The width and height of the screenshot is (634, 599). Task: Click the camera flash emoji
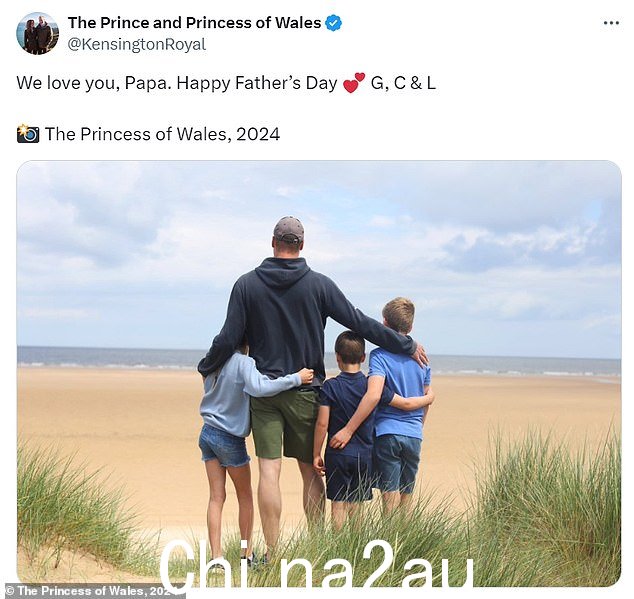pyautogui.click(x=28, y=133)
